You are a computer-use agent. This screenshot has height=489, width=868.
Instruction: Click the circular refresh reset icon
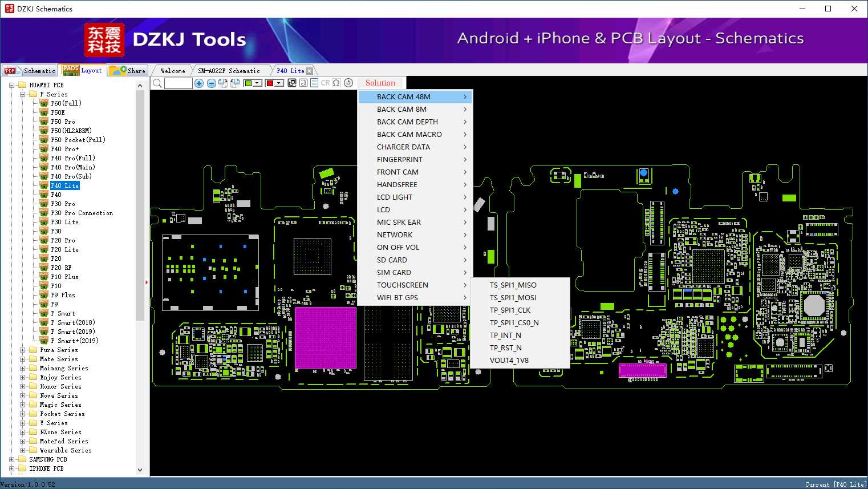tap(348, 83)
